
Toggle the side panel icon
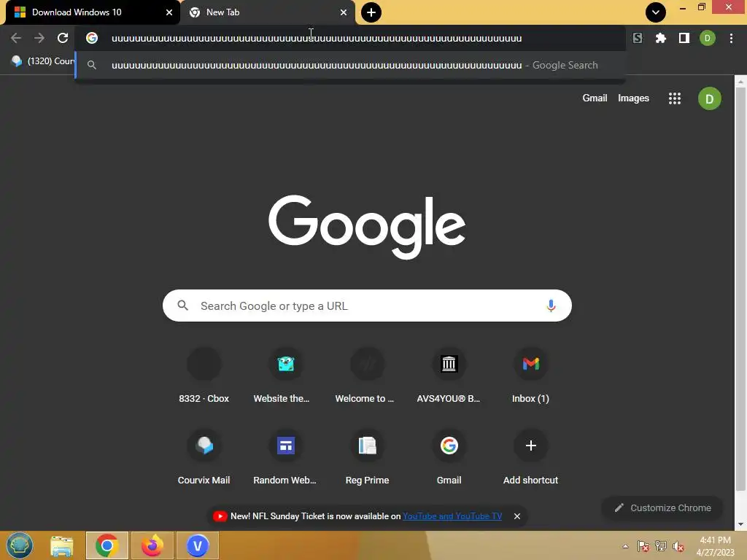click(684, 38)
